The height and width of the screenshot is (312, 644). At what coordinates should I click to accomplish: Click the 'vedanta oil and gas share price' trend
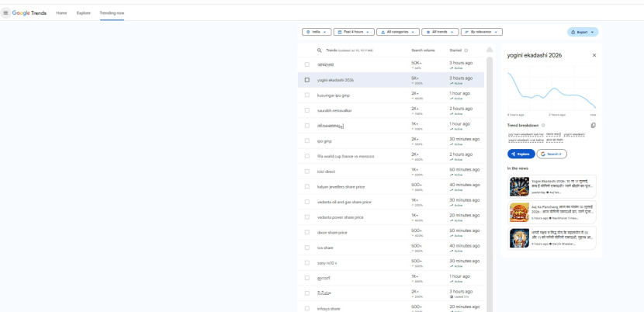pyautogui.click(x=345, y=202)
